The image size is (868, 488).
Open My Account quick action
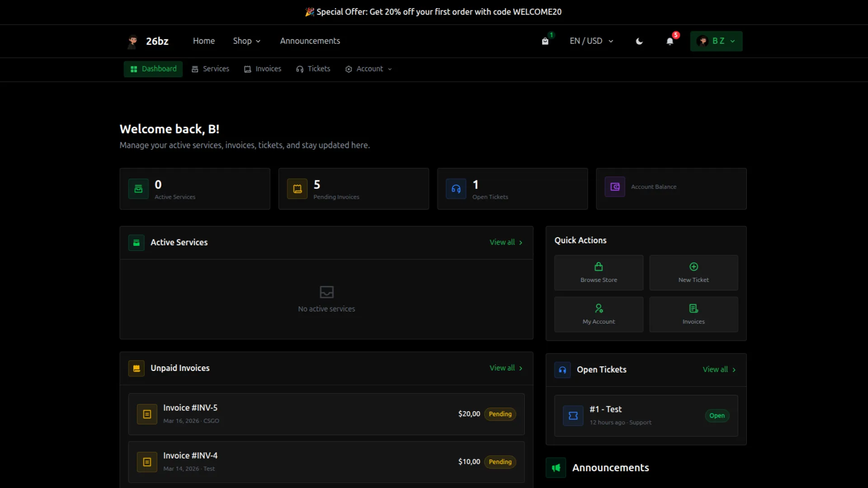[599, 314]
